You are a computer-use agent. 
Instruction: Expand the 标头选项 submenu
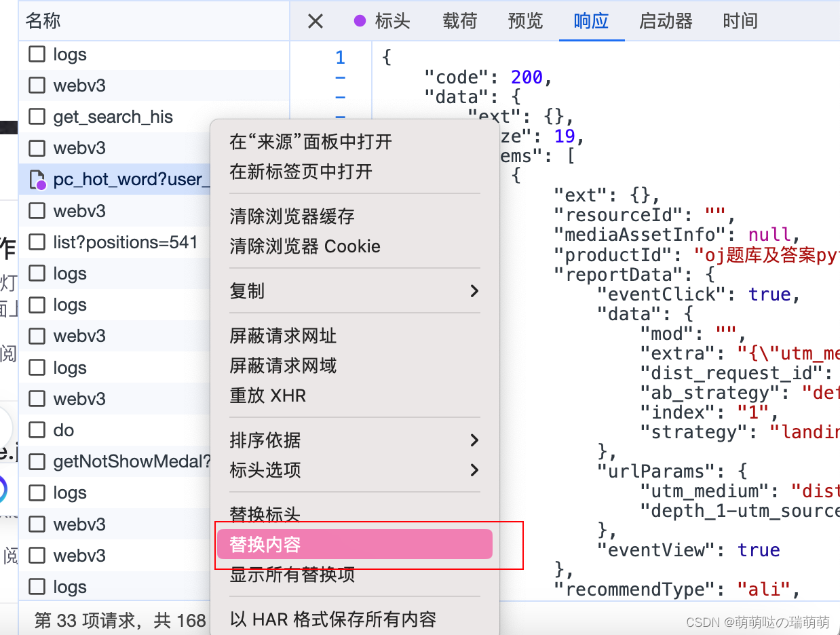coord(354,470)
